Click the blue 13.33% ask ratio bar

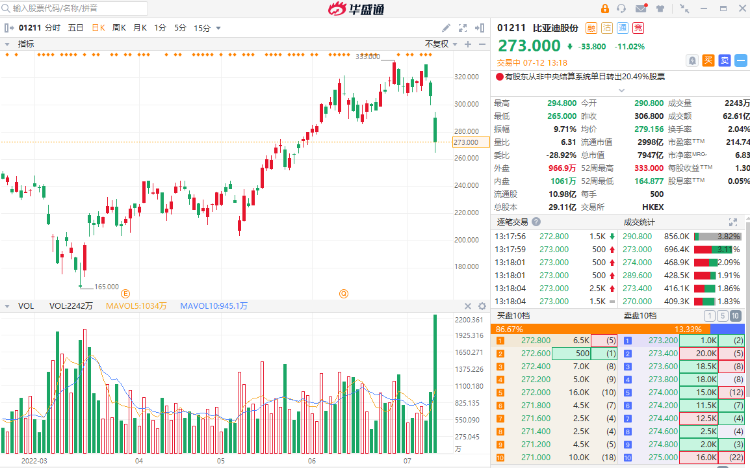pyautogui.click(x=728, y=329)
